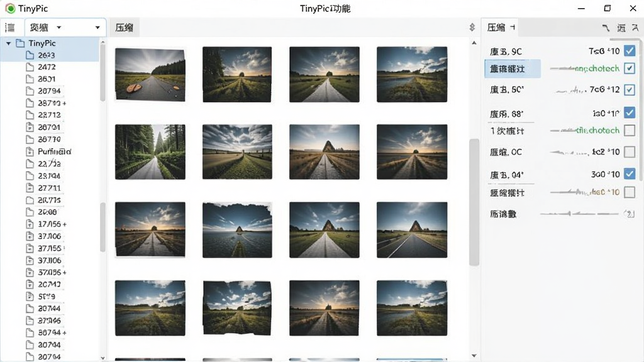The image size is (644, 362).
Task: Collapse the TinyPic tree node
Action: 8,43
